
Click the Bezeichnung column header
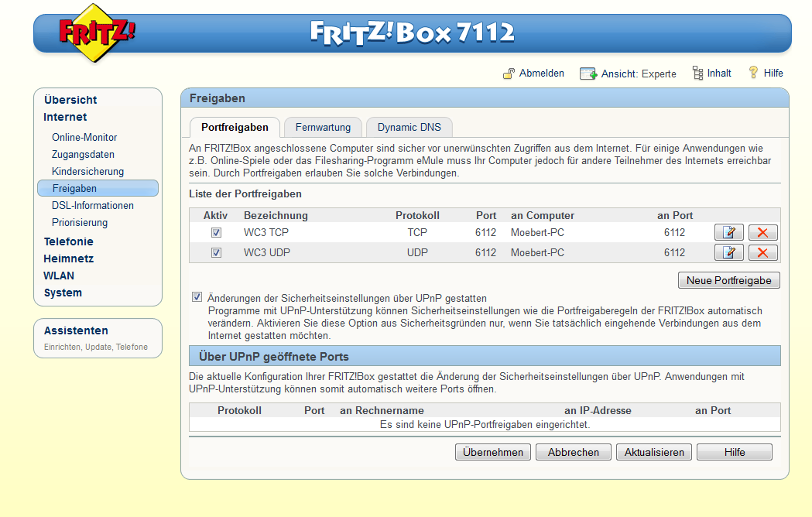click(276, 215)
